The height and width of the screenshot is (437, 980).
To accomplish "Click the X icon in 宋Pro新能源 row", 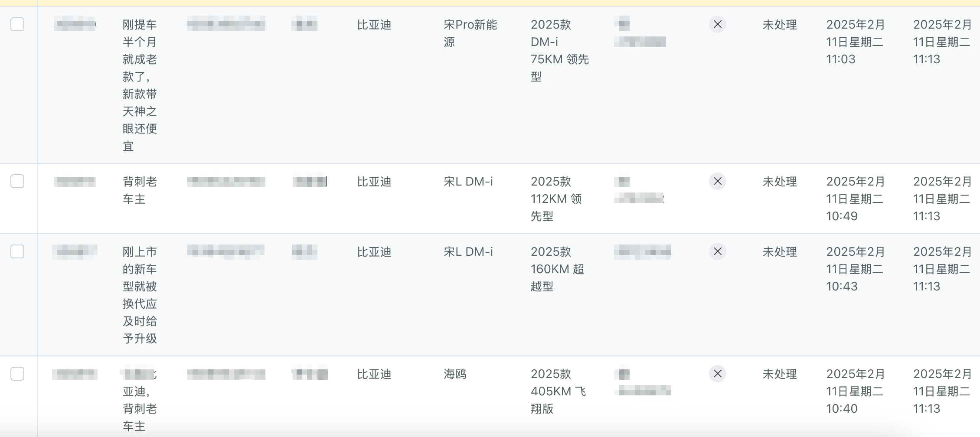I will [x=718, y=24].
